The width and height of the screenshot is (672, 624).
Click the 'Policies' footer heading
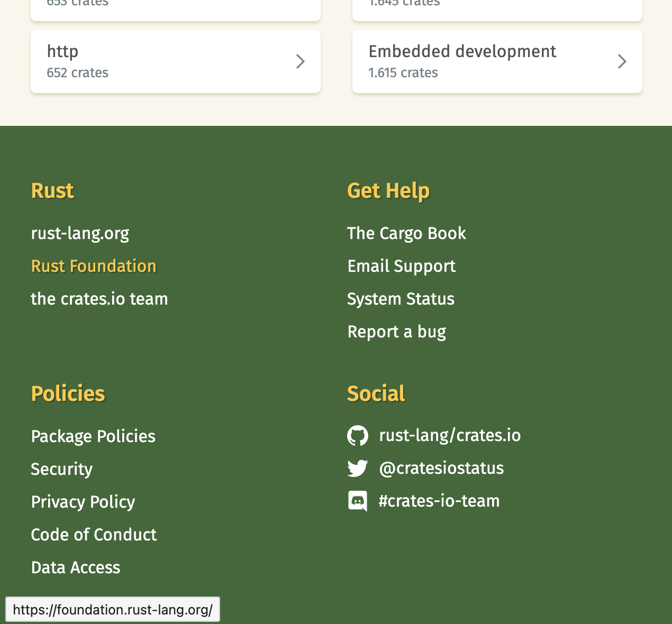click(x=68, y=393)
